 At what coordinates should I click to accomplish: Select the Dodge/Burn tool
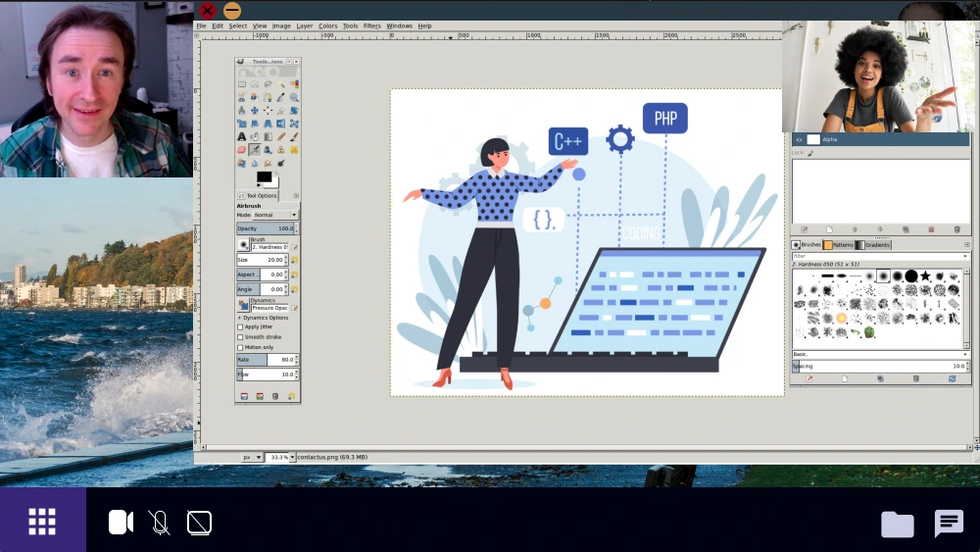tap(280, 163)
